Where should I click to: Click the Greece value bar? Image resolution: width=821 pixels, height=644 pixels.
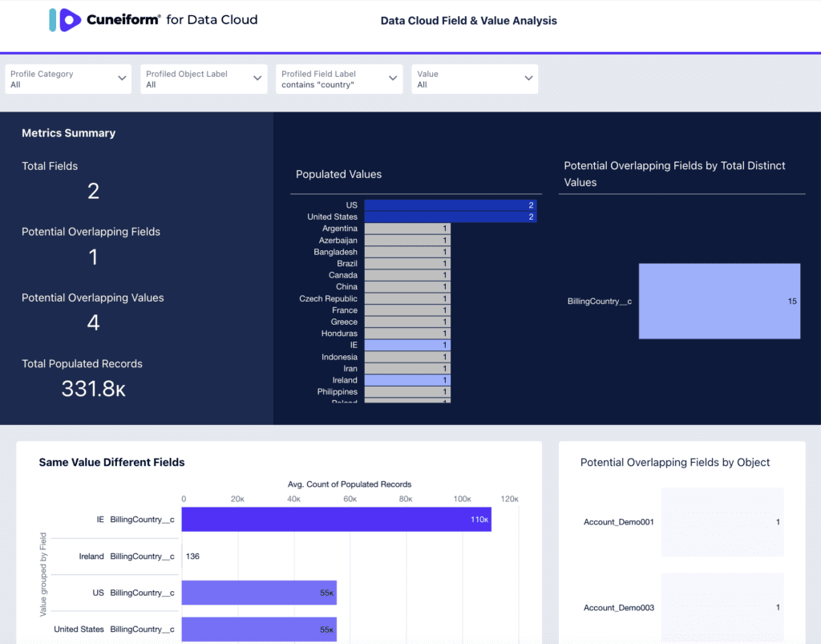coord(407,322)
